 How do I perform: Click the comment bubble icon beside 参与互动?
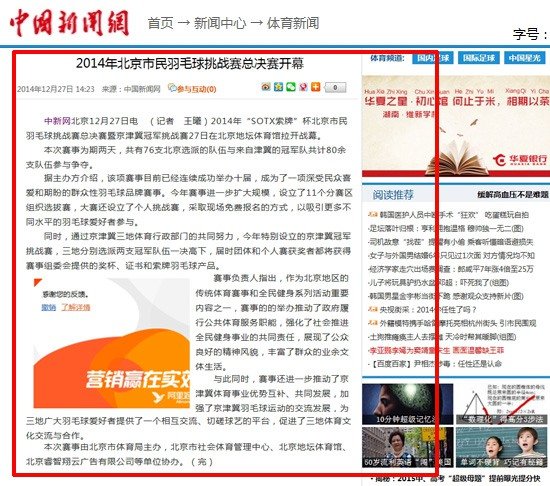[x=172, y=88]
